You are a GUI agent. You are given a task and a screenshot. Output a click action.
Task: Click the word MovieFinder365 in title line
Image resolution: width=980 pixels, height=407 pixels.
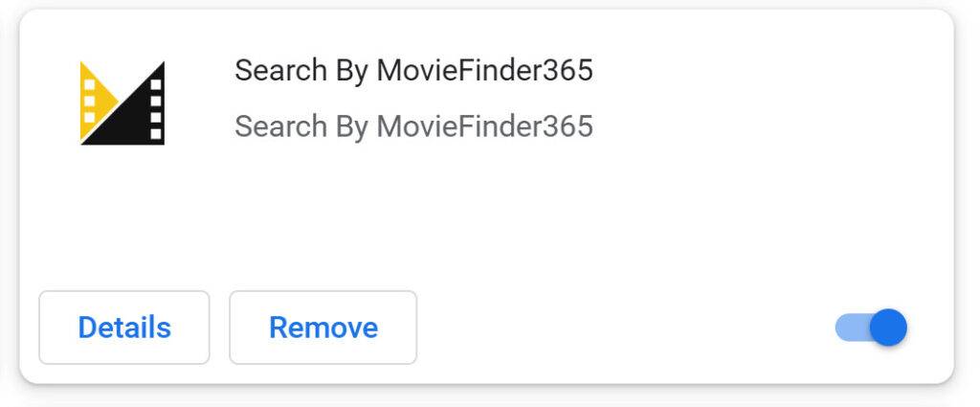point(484,71)
